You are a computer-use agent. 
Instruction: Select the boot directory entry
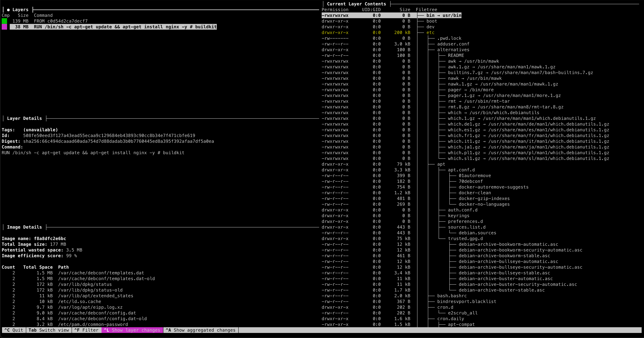tap(432, 21)
